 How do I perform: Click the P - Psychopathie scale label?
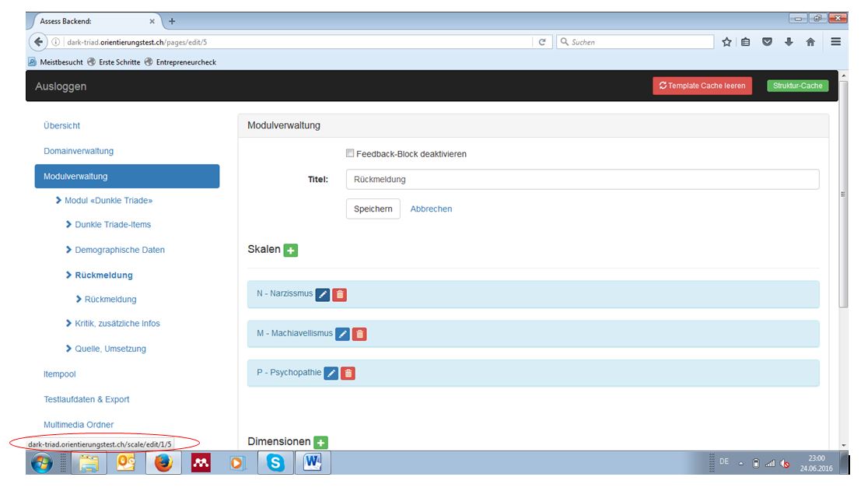(289, 372)
